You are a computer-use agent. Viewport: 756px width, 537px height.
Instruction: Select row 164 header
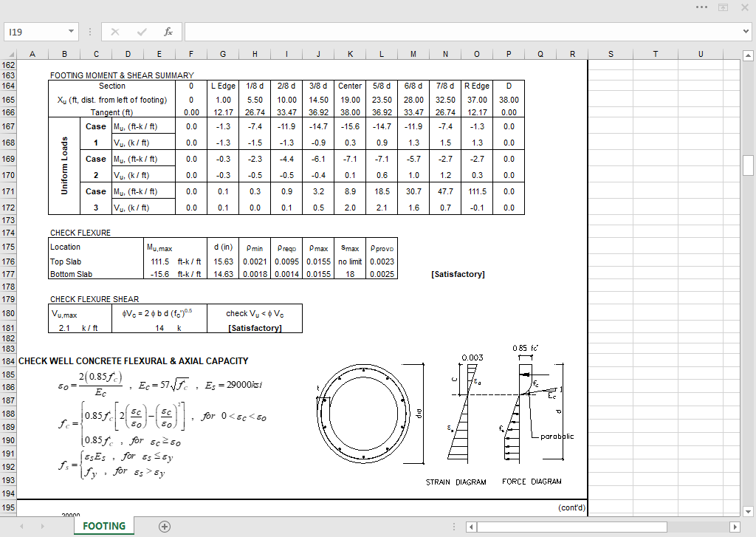(x=8, y=86)
